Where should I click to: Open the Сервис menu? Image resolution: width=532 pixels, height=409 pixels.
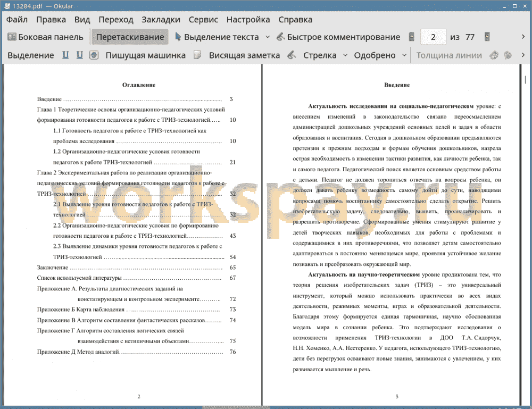pos(203,19)
